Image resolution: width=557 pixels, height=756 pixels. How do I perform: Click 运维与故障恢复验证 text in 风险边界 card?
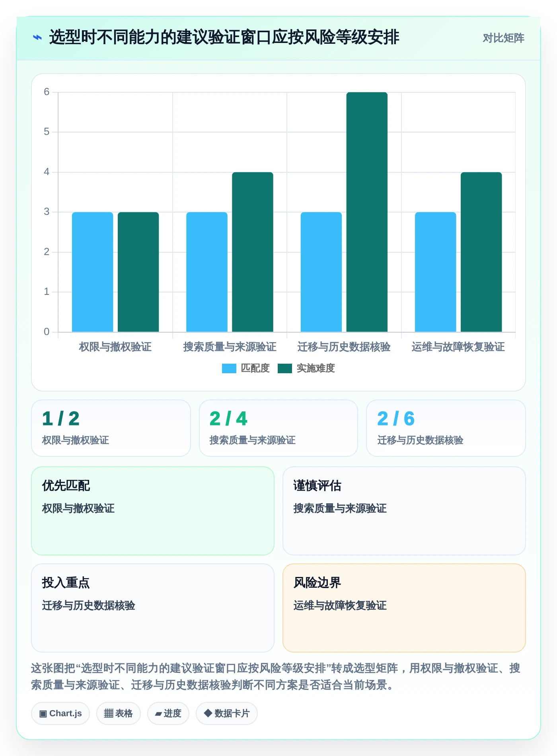(x=340, y=606)
